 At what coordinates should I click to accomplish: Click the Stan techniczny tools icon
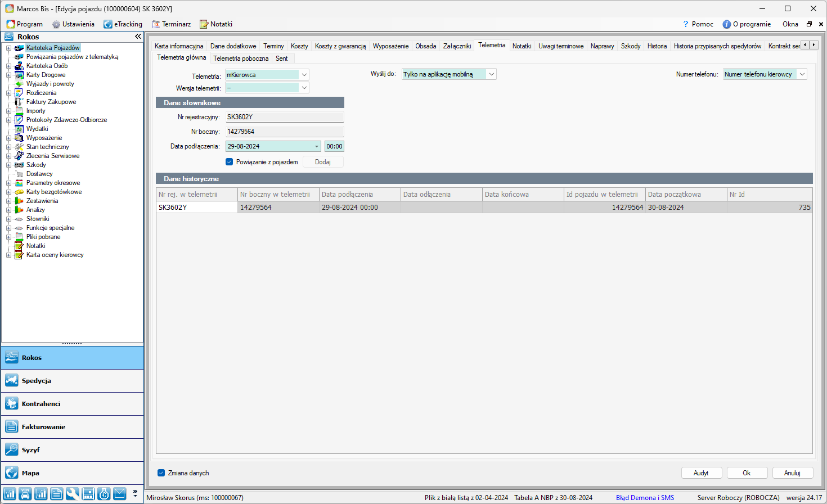point(19,147)
